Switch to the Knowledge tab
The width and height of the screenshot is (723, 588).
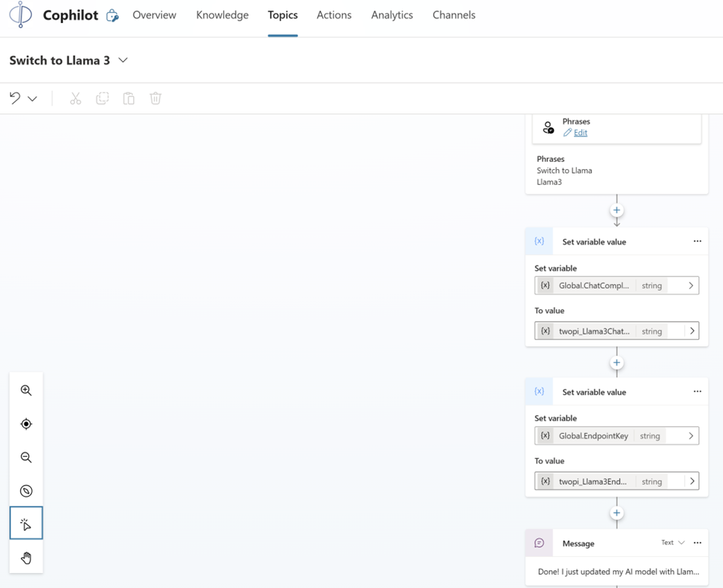point(222,15)
